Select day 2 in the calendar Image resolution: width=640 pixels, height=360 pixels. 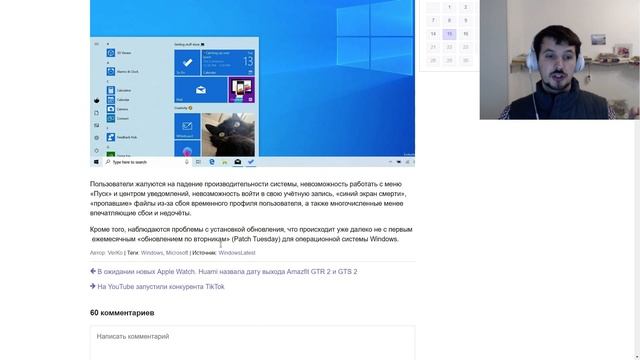465,7
